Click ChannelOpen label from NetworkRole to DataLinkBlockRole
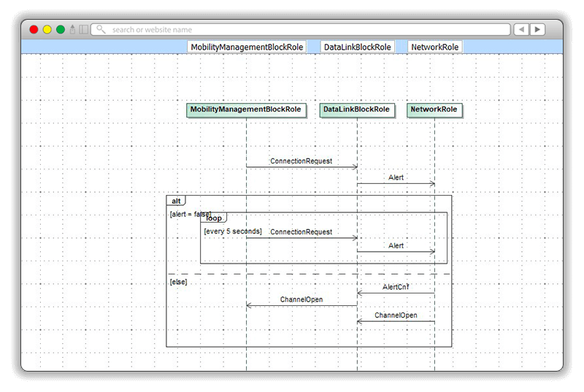584x392 pixels. coord(396,315)
